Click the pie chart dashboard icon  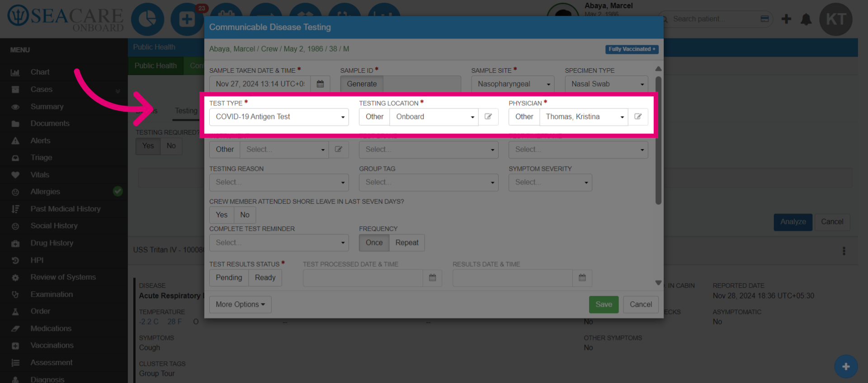tap(147, 19)
